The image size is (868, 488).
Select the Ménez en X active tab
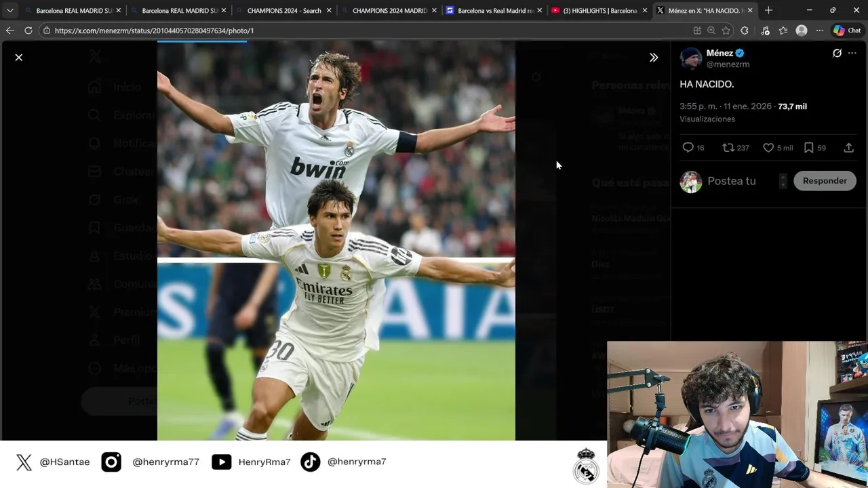[x=705, y=10]
